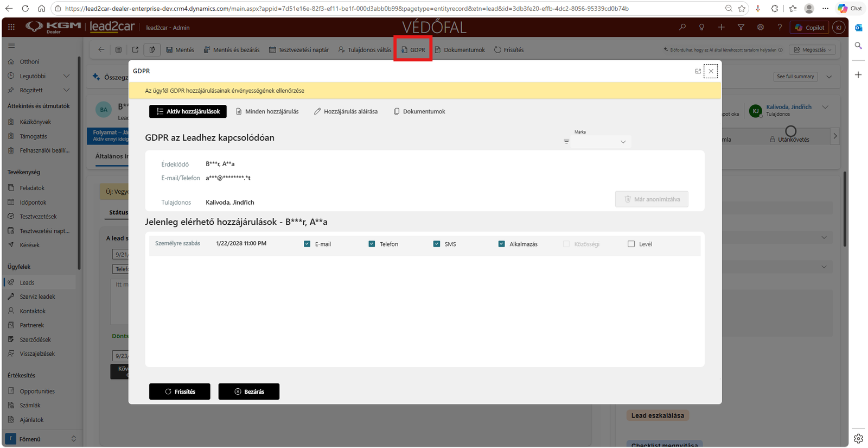Click the filter icon beside Márka
868x448 pixels.
click(x=566, y=142)
